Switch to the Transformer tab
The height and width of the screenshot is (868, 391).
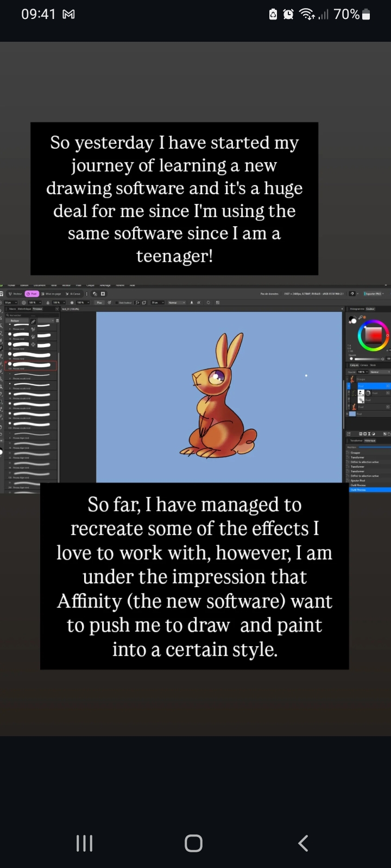pyautogui.click(x=356, y=441)
